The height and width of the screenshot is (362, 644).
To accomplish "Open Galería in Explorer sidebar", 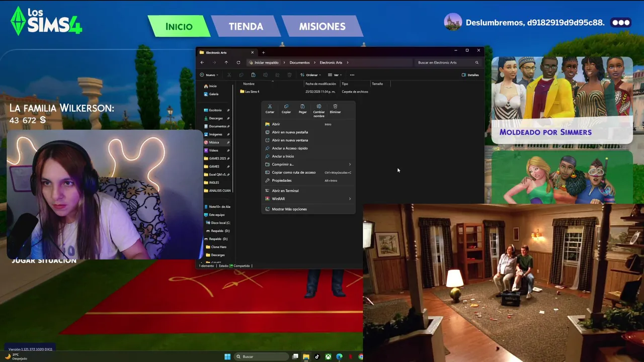I will (x=211, y=94).
